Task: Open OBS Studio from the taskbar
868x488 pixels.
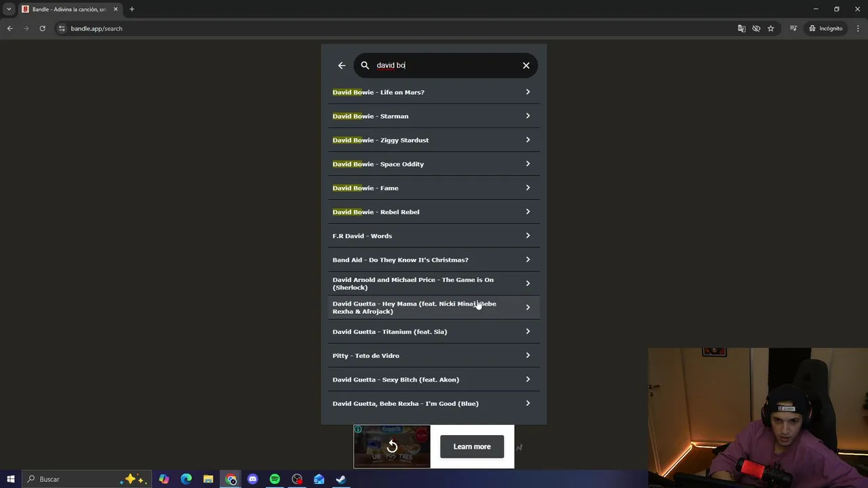Action: pyautogui.click(x=297, y=479)
